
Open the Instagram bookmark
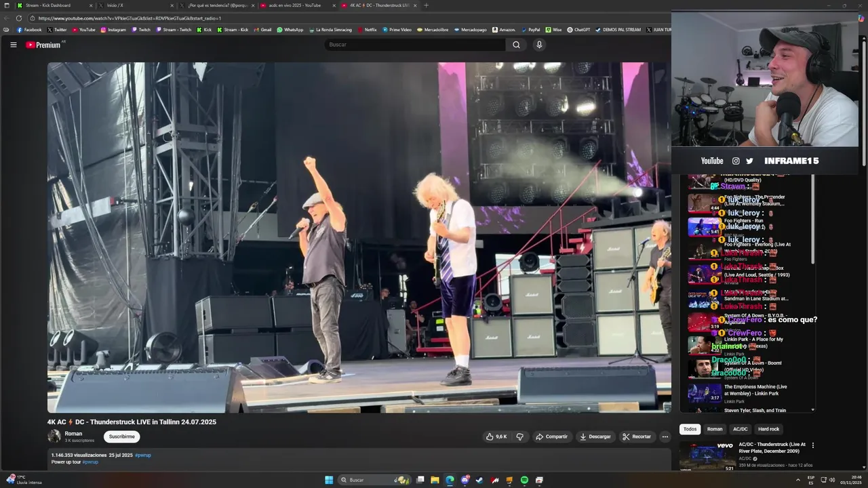[113, 30]
